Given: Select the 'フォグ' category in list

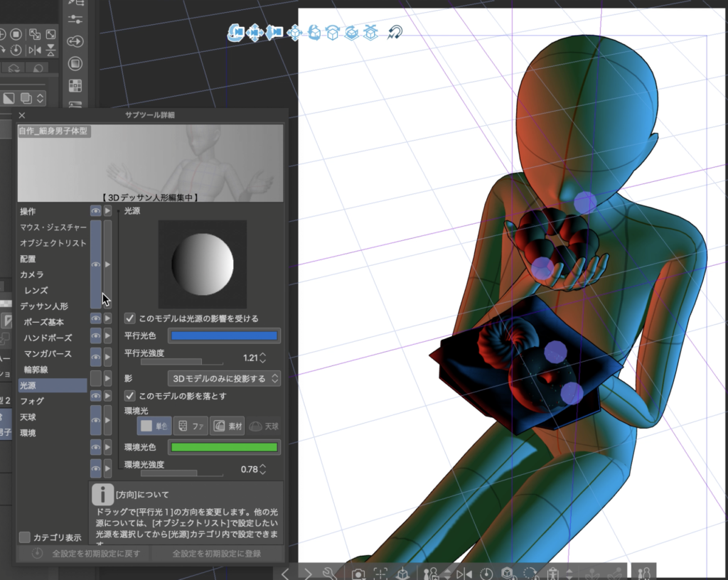Looking at the screenshot, I should [33, 401].
